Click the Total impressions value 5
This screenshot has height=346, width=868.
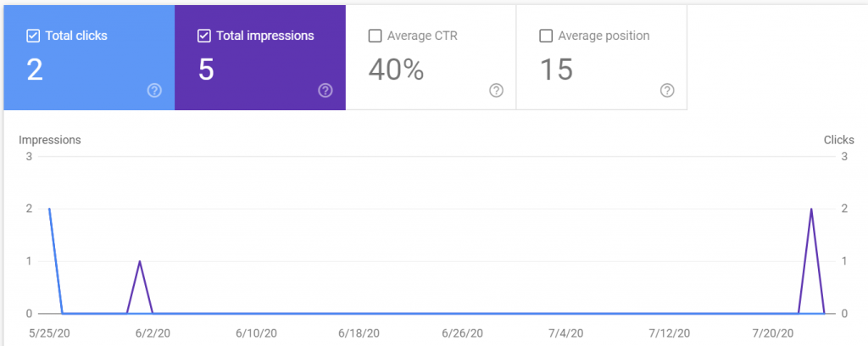[x=206, y=70]
